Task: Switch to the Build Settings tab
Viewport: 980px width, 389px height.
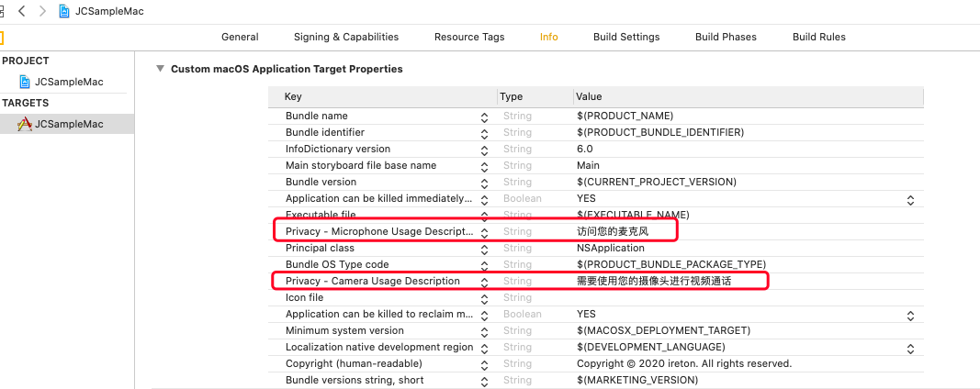Action: pyautogui.click(x=626, y=37)
